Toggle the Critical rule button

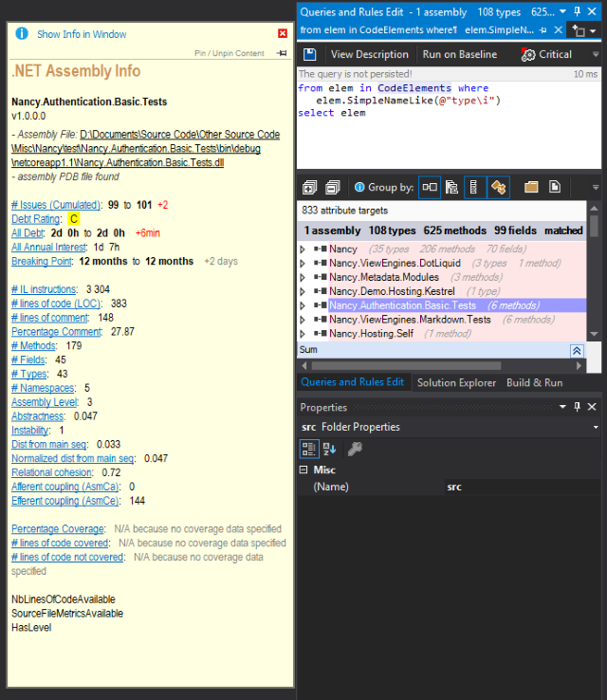tap(546, 54)
